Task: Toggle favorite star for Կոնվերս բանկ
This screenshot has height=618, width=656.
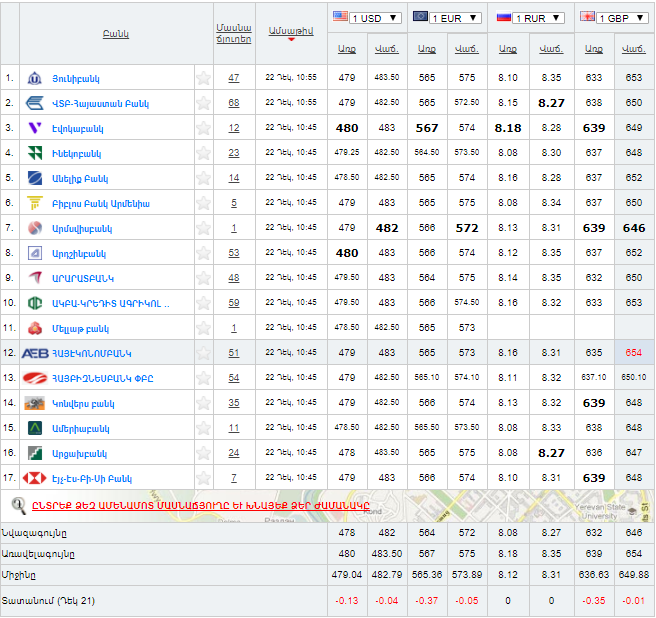Action: click(203, 403)
